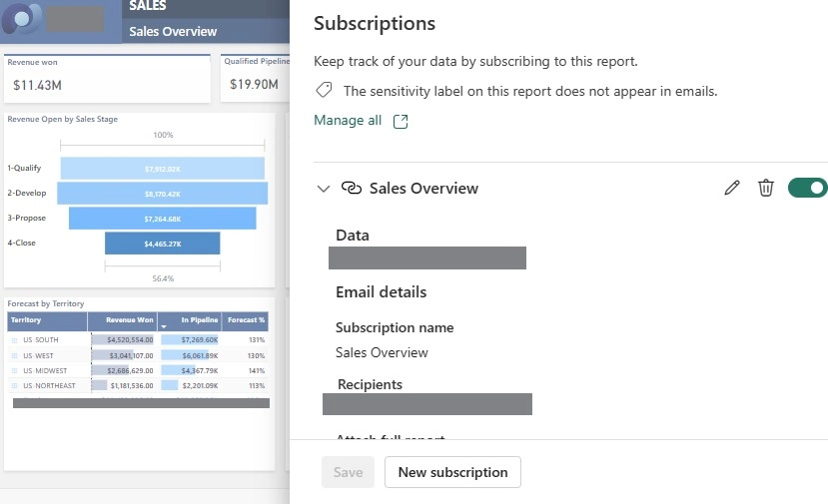Viewport: 828px width, 504px height.
Task: Expand the US NORTHEAST territory row
Action: (x=14, y=386)
